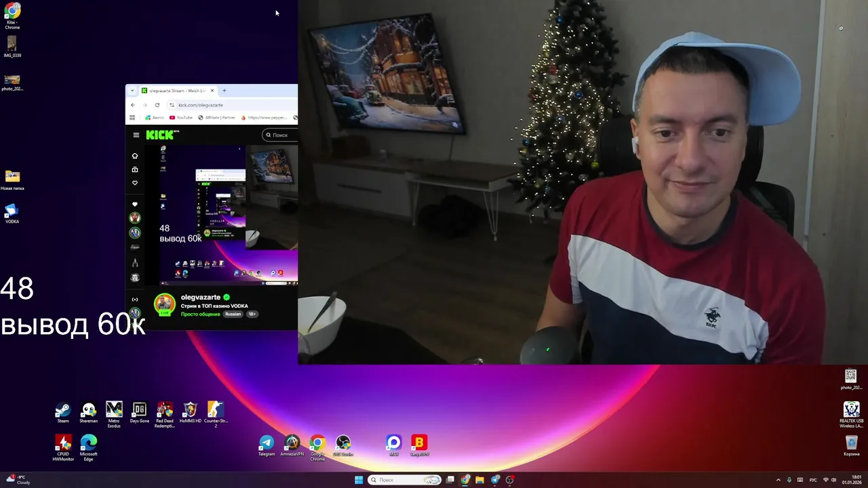The height and width of the screenshot is (488, 868).
Task: Open Counter-Strike 2 desktop shortcut
Action: click(216, 414)
